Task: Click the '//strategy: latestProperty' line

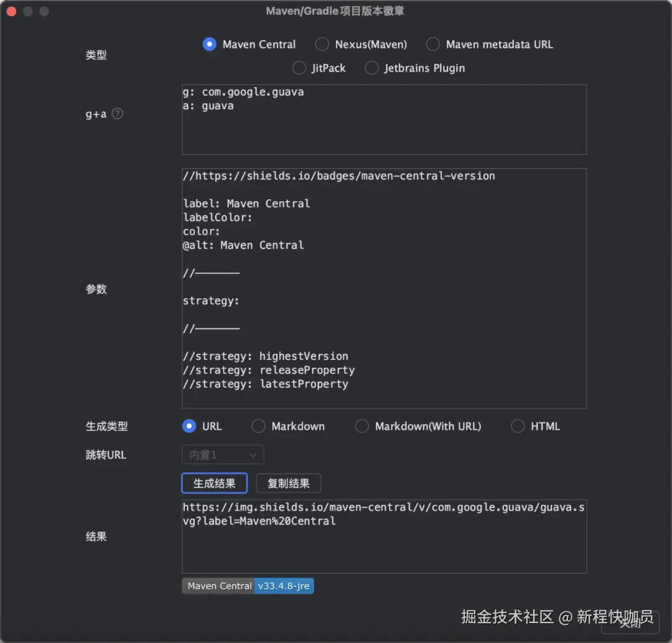Action: tap(265, 384)
